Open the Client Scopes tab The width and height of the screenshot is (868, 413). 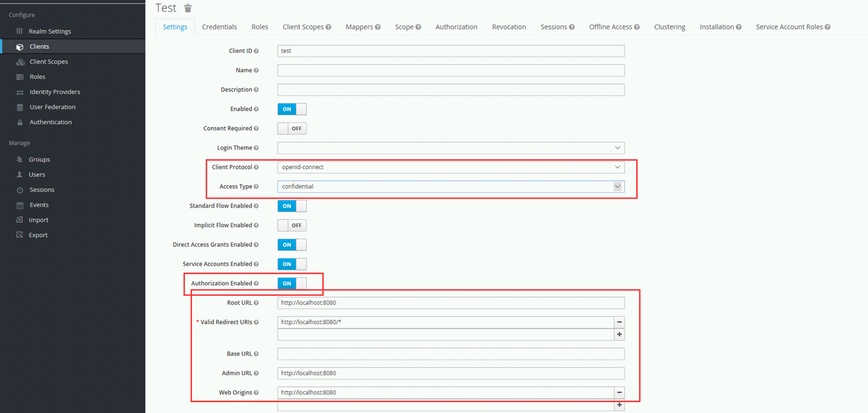coord(307,27)
